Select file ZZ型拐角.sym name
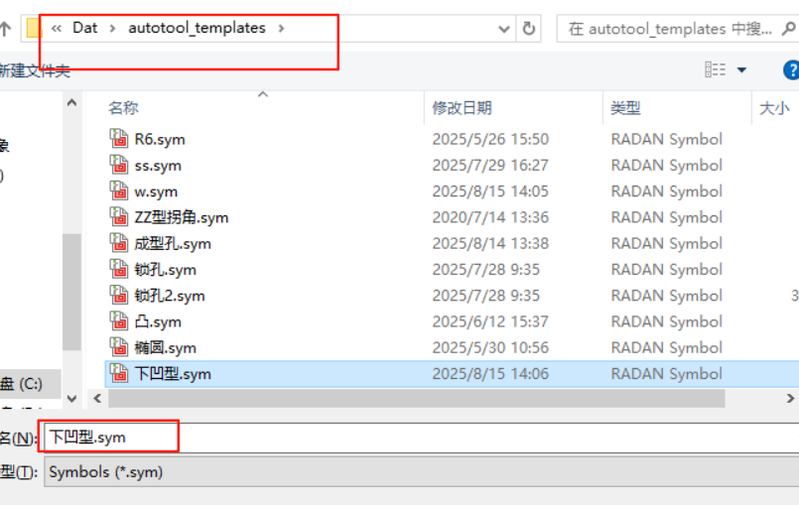The width and height of the screenshot is (799, 505). pos(181,218)
